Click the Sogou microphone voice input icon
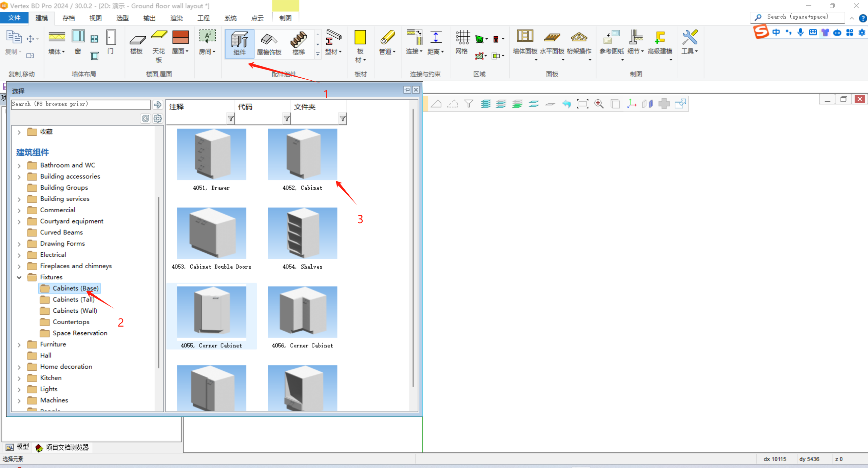This screenshot has height=468, width=868. tap(801, 33)
